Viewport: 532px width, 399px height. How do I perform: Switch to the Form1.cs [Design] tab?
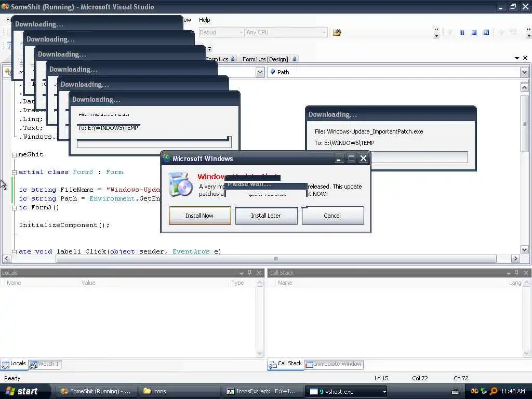pyautogui.click(x=270, y=59)
